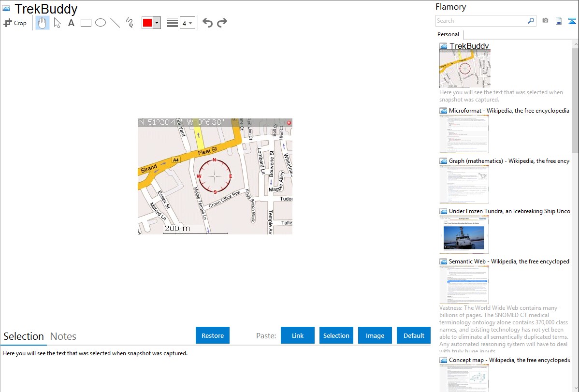Click the TrekBuddy map screenshot image

click(215, 176)
